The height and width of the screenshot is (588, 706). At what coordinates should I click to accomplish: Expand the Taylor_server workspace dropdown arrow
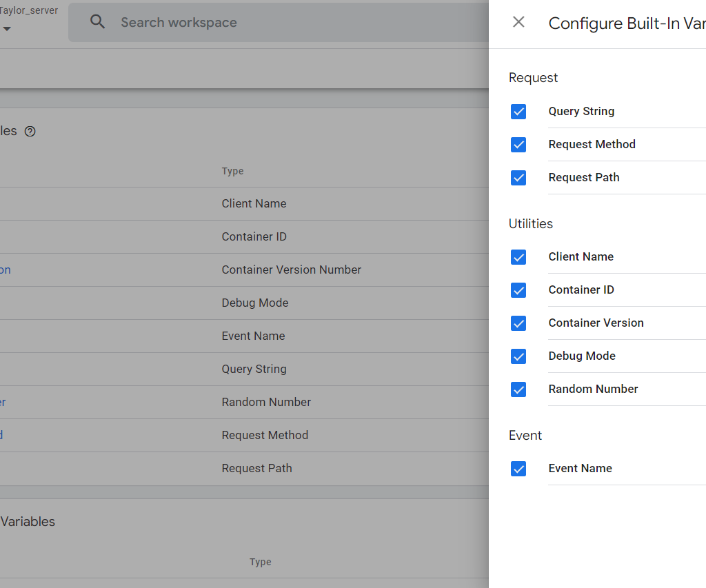click(7, 29)
